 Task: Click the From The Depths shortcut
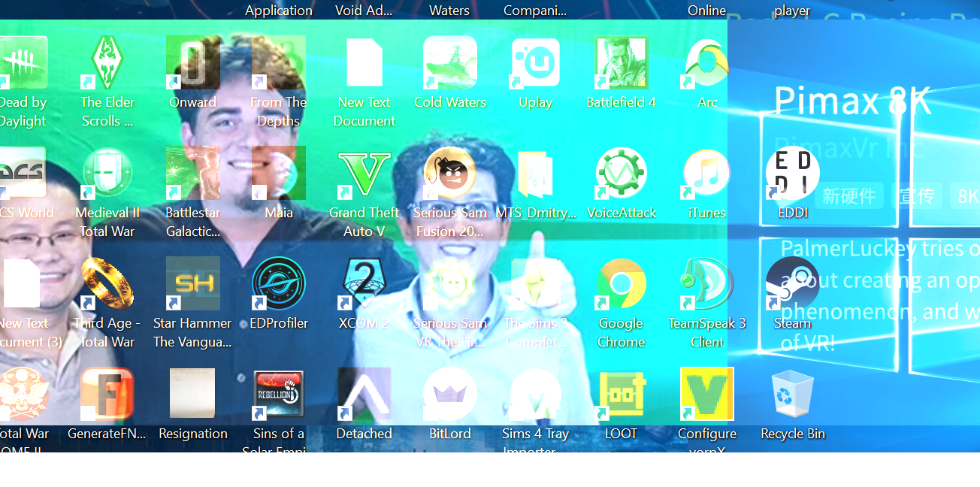[x=279, y=62]
